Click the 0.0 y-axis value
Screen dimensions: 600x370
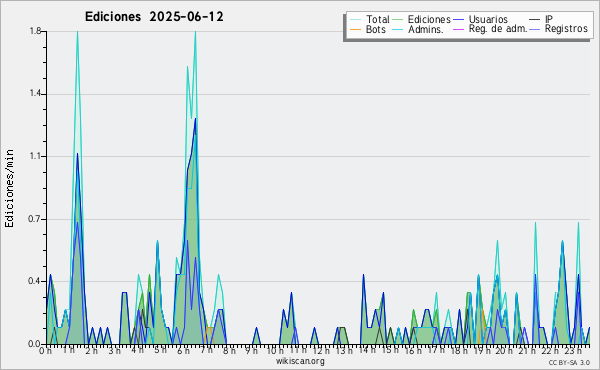(35, 344)
